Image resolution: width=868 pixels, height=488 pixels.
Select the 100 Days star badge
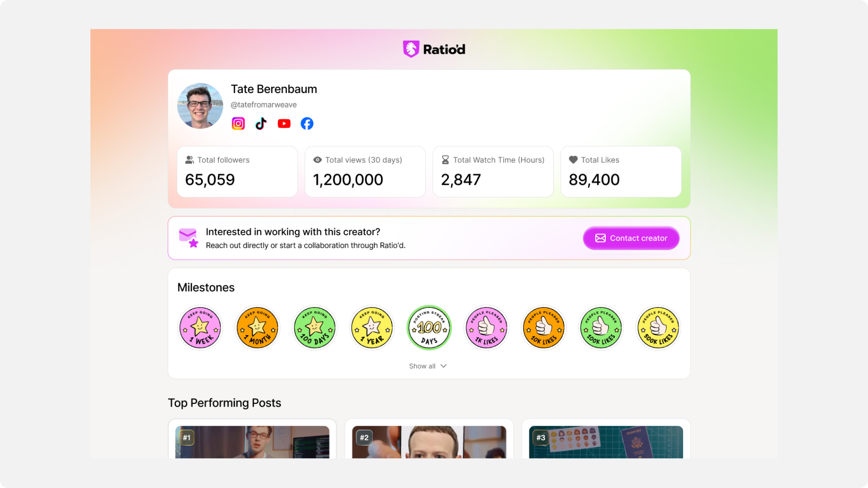[315, 328]
